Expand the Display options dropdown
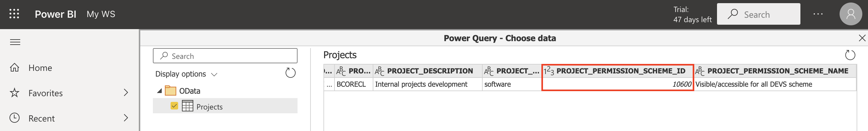 186,74
